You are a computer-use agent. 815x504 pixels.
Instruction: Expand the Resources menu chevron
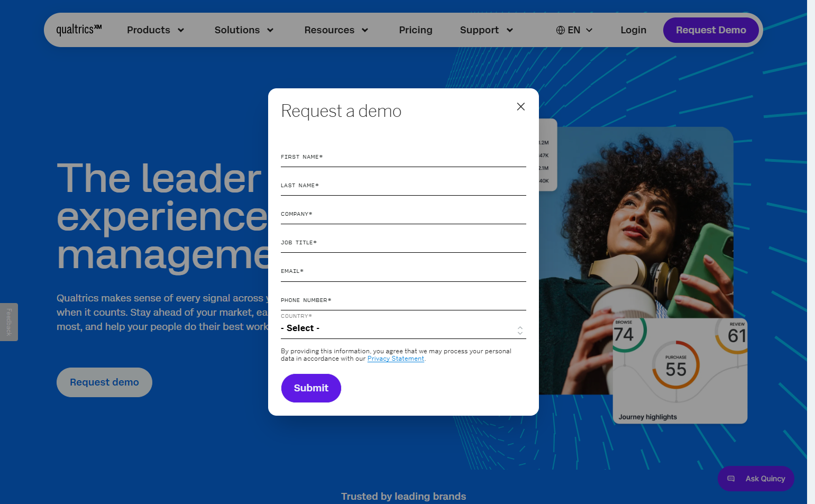(365, 30)
